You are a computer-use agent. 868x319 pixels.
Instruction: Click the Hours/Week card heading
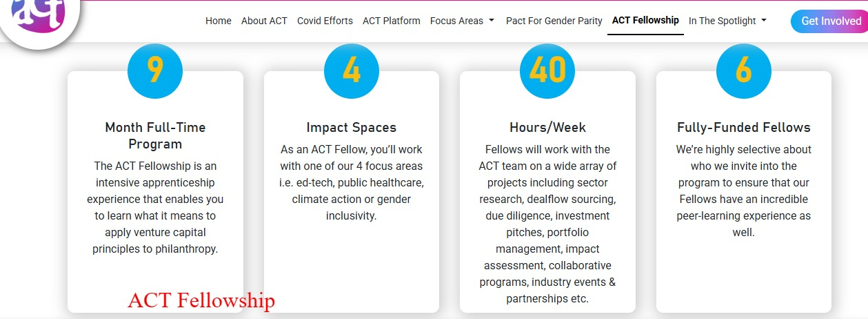click(547, 127)
